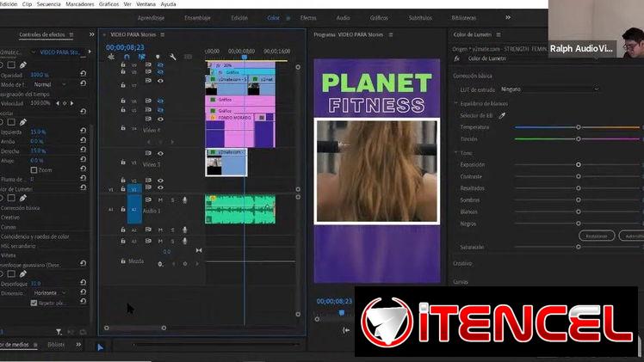Expand overflow chevrons next to Controles de efectos
The height and width of the screenshot is (362, 644).
click(91, 35)
